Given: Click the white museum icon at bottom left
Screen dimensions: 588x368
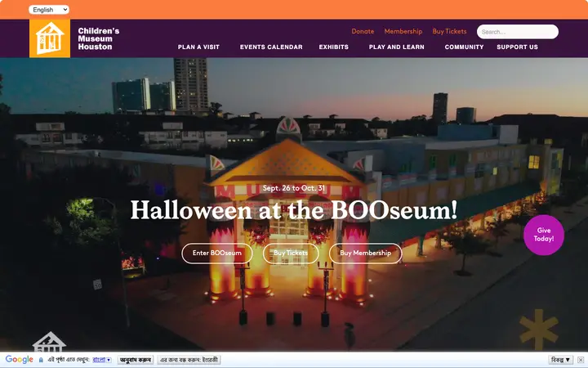Looking at the screenshot, I should click(x=49, y=341).
